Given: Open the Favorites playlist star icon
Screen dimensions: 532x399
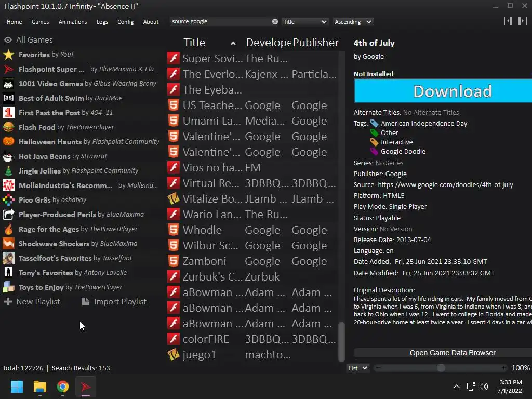Looking at the screenshot, I should pyautogui.click(x=8, y=55).
